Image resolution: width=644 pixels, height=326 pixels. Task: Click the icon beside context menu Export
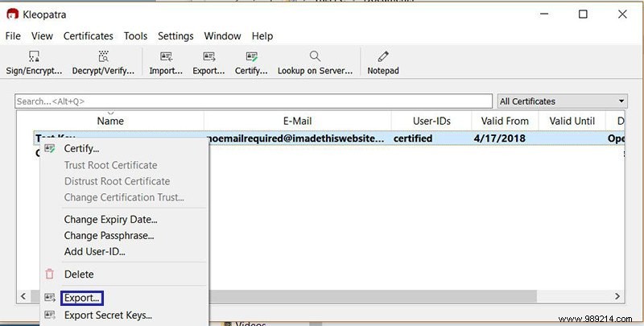point(50,297)
